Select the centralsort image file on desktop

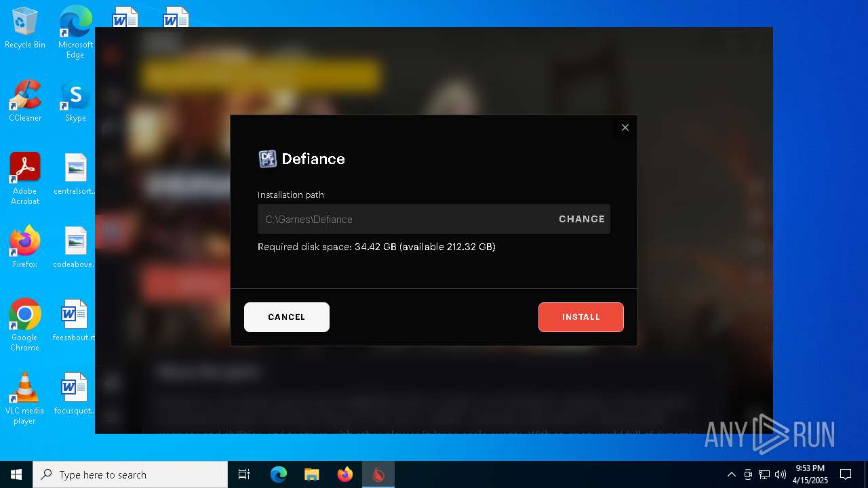click(x=75, y=174)
